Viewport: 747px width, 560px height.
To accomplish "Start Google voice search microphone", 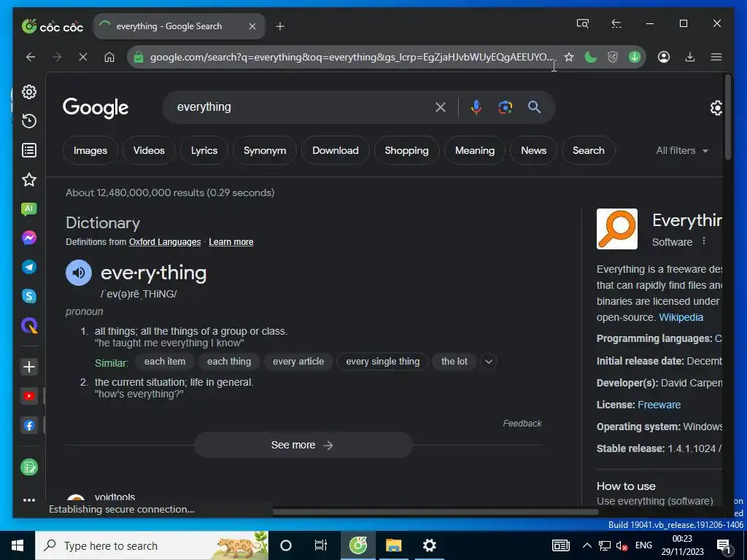I will tap(476, 107).
